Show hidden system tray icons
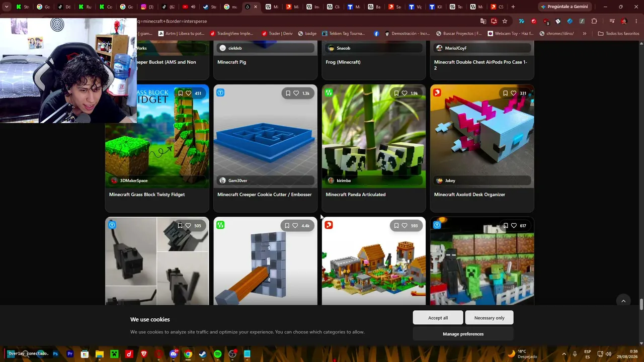 tap(564, 354)
